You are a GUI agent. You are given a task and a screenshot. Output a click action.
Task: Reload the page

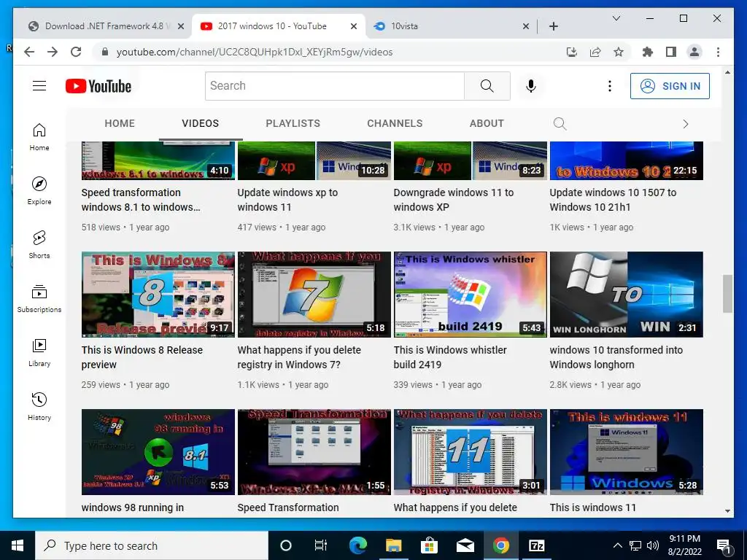point(76,52)
